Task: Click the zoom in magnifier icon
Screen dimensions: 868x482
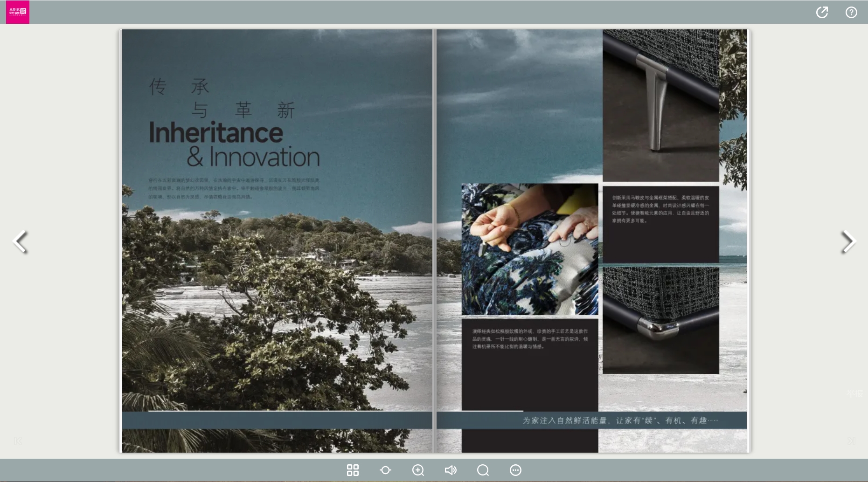Action: click(x=418, y=470)
